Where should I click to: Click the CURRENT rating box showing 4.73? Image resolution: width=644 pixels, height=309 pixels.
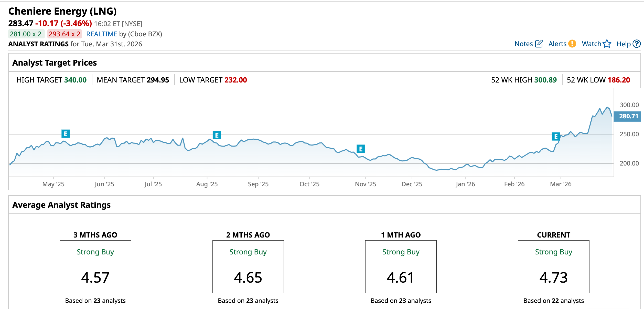553,266
